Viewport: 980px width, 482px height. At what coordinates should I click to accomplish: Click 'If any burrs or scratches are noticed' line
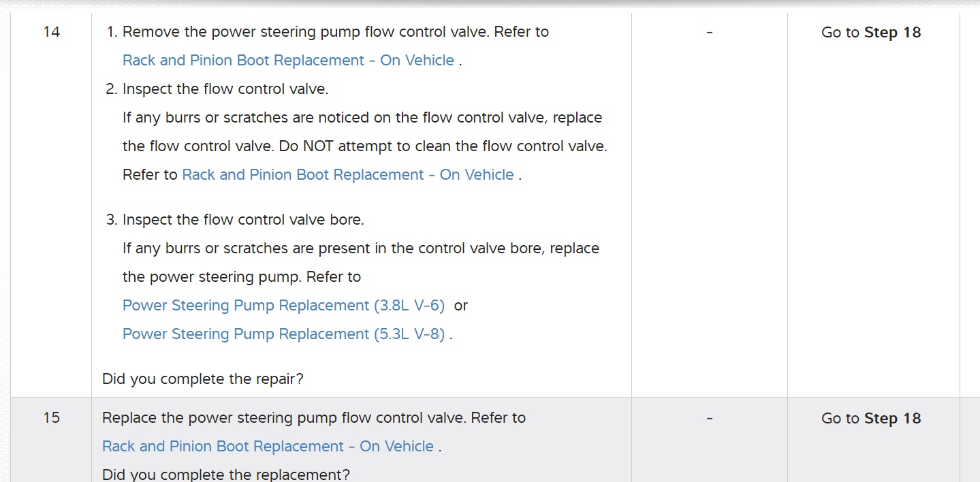pos(362,118)
